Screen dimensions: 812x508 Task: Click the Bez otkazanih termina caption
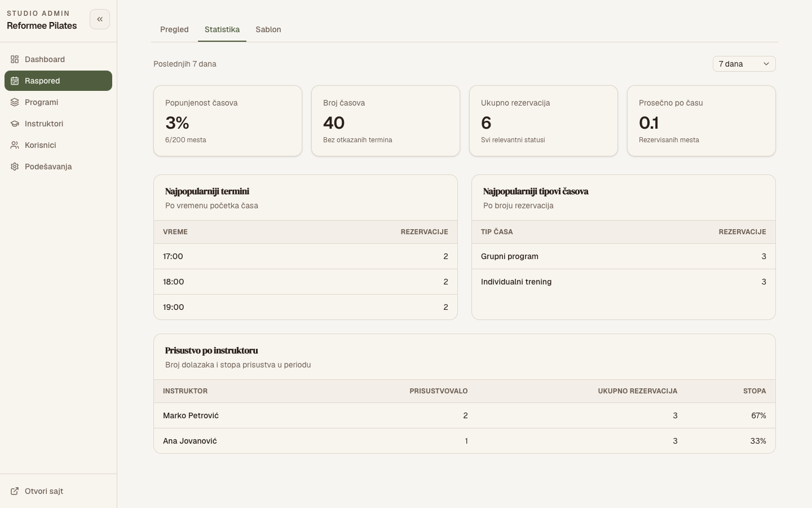point(358,140)
